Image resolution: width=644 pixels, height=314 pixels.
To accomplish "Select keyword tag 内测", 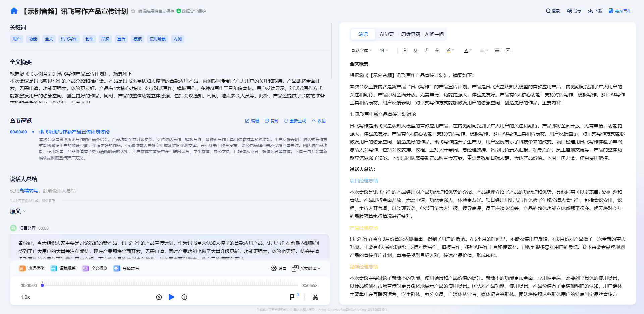I will pyautogui.click(x=178, y=39).
